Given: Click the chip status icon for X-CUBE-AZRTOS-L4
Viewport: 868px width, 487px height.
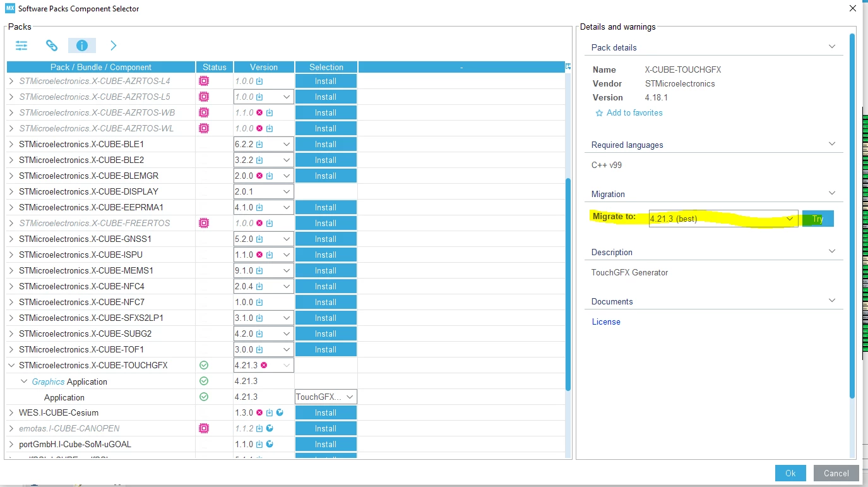Looking at the screenshot, I should (x=203, y=81).
